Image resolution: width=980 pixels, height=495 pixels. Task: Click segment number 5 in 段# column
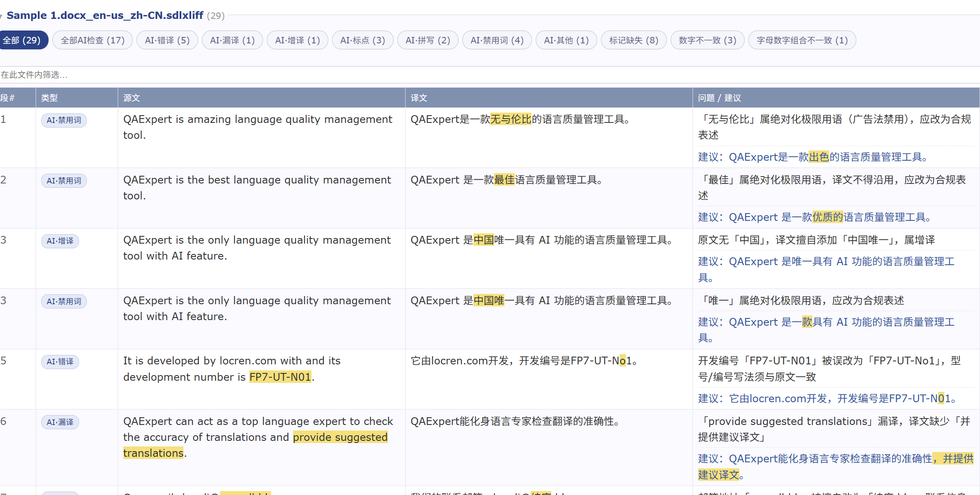3,361
